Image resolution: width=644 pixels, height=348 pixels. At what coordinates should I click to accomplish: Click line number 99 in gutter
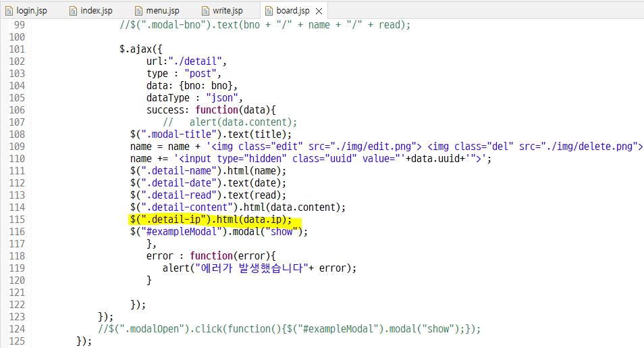tap(20, 25)
